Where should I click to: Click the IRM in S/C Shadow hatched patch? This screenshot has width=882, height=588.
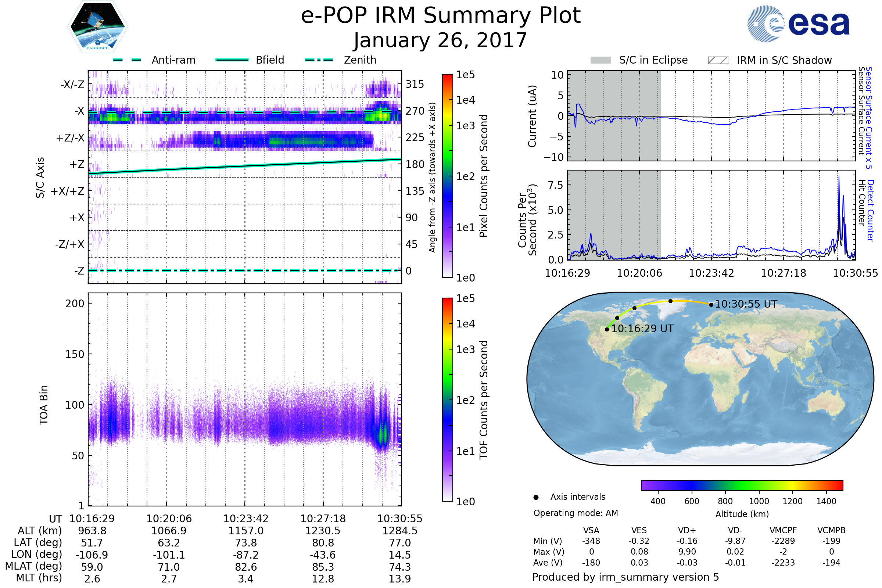pyautogui.click(x=718, y=60)
